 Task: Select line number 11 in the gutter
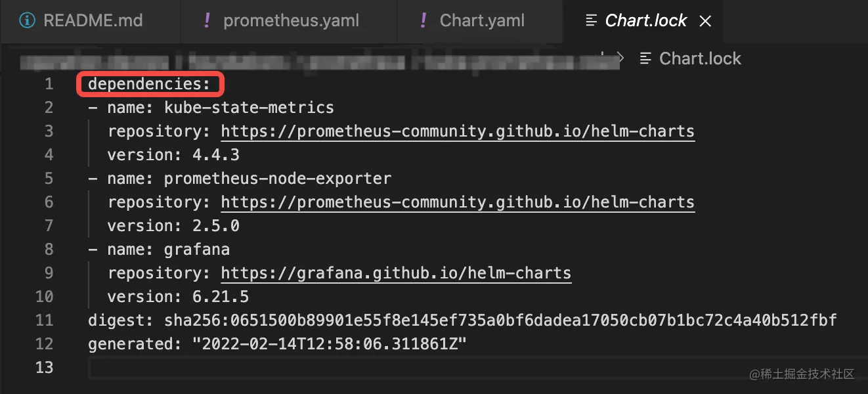tap(44, 320)
